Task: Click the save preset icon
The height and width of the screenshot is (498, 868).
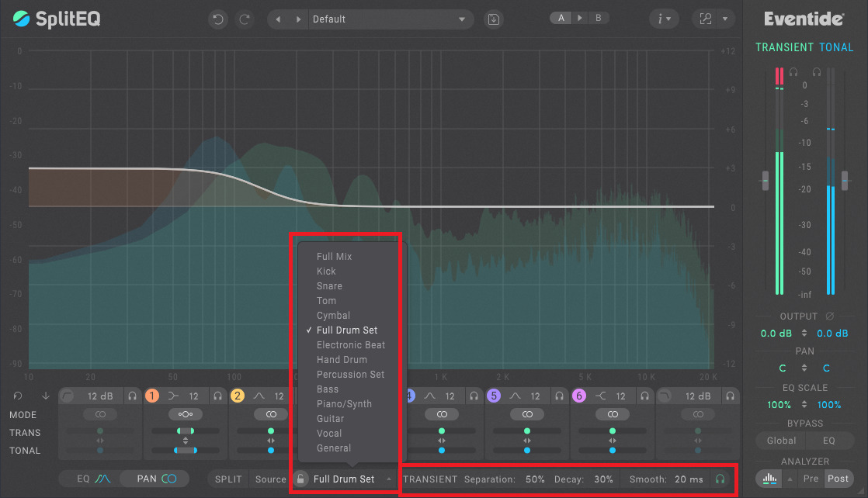Action: (493, 19)
